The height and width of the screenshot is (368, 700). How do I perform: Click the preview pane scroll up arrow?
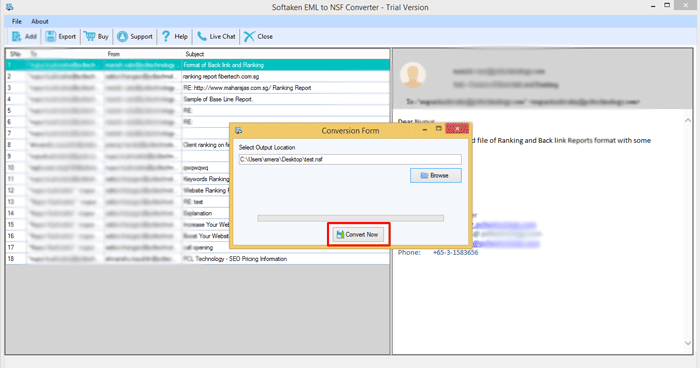tap(688, 121)
